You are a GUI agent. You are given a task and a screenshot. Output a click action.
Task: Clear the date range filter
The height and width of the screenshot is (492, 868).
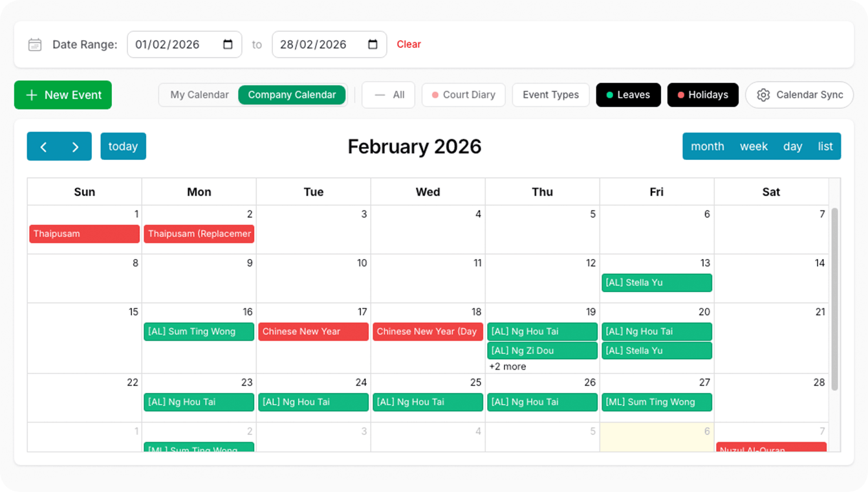point(409,45)
